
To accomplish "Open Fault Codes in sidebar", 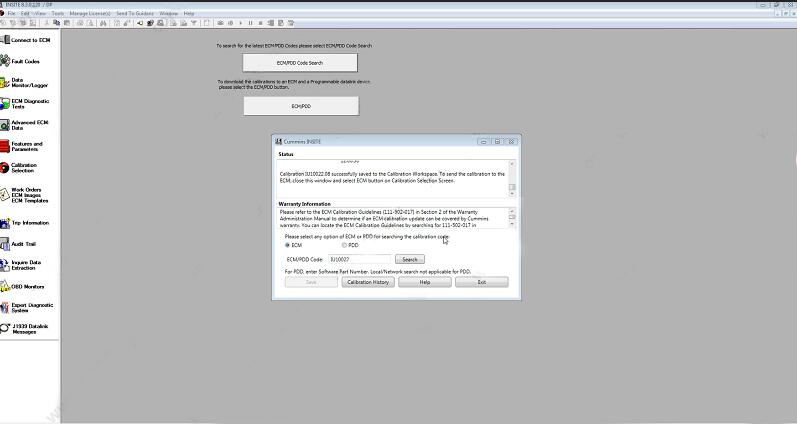I will click(x=20, y=61).
